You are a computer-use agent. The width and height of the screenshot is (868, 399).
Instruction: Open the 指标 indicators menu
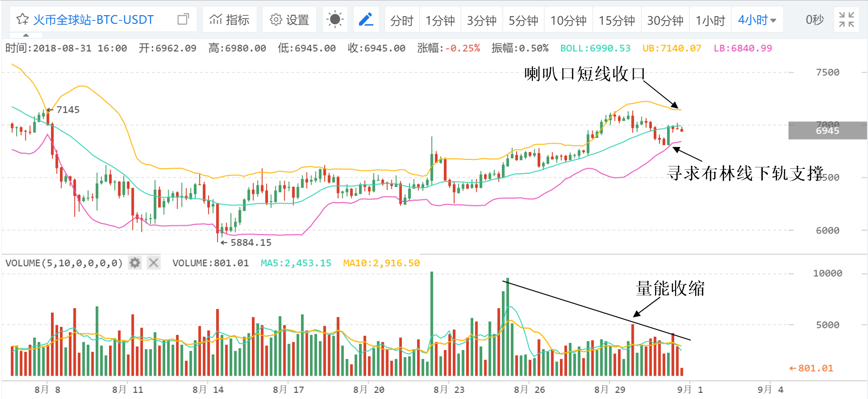click(229, 19)
